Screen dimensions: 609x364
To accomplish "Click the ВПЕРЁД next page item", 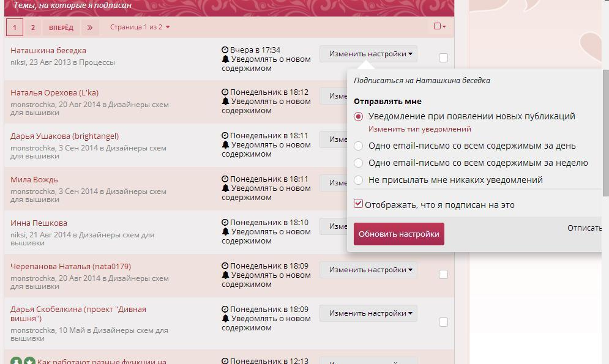I will click(61, 28).
